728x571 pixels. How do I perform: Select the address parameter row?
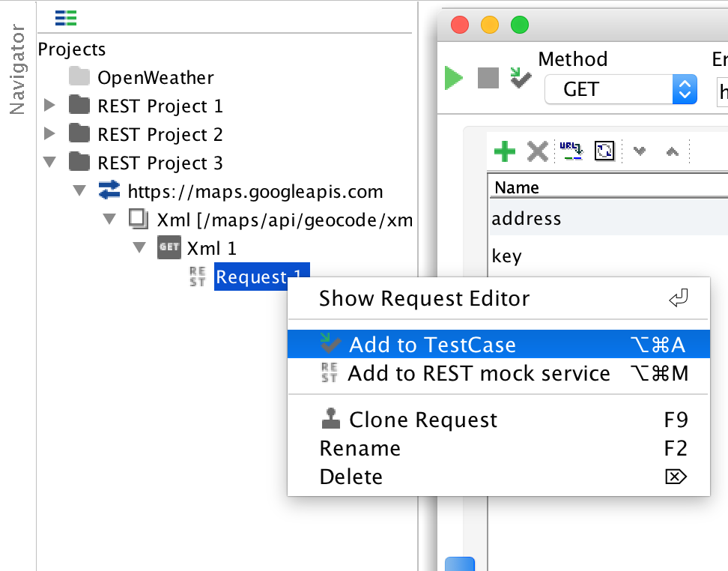tap(608, 218)
